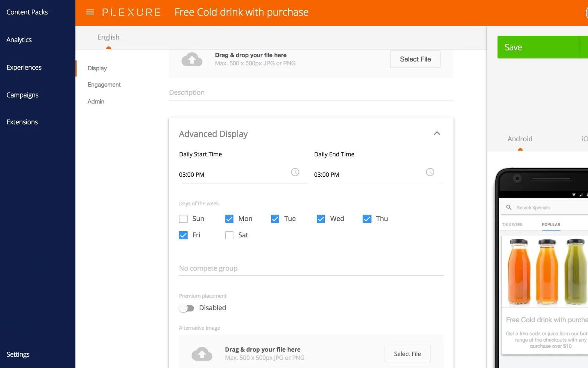The width and height of the screenshot is (588, 368).
Task: Click the POPULAR tab in phone preview
Action: (551, 224)
